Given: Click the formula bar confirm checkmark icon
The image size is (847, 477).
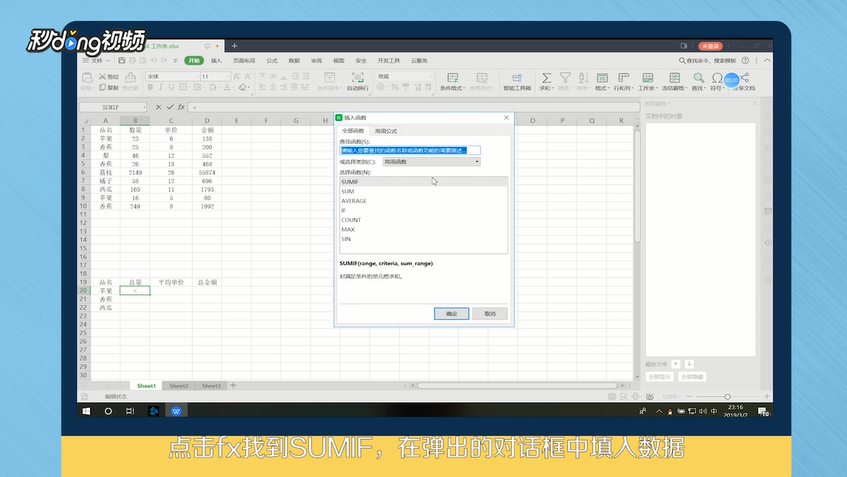Looking at the screenshot, I should pyautogui.click(x=170, y=107).
